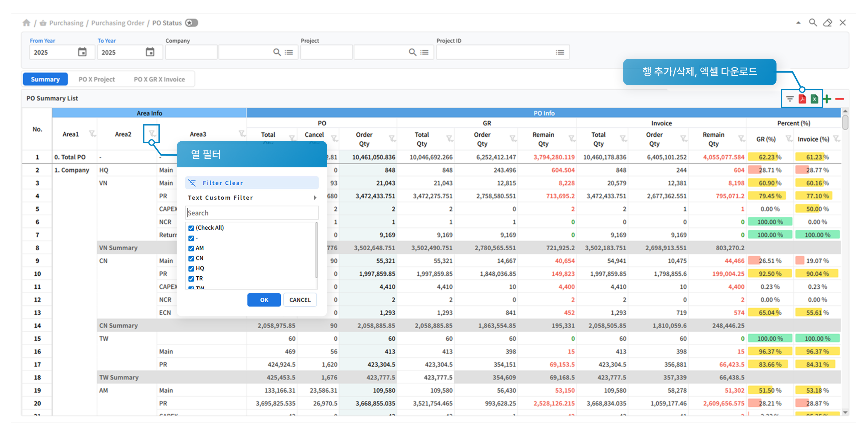Open the Project ID list dropdown
Viewport: 868px width, 438px height.
[x=560, y=53]
